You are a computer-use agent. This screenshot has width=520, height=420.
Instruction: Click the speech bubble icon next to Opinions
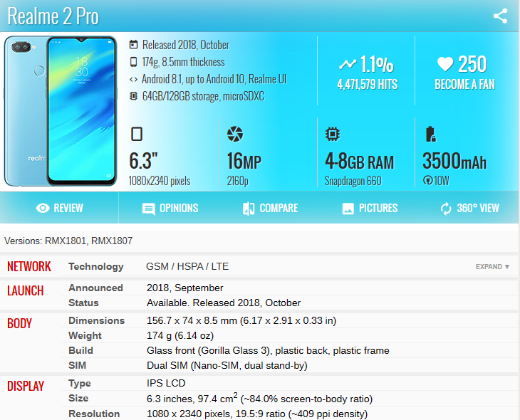coord(148,209)
